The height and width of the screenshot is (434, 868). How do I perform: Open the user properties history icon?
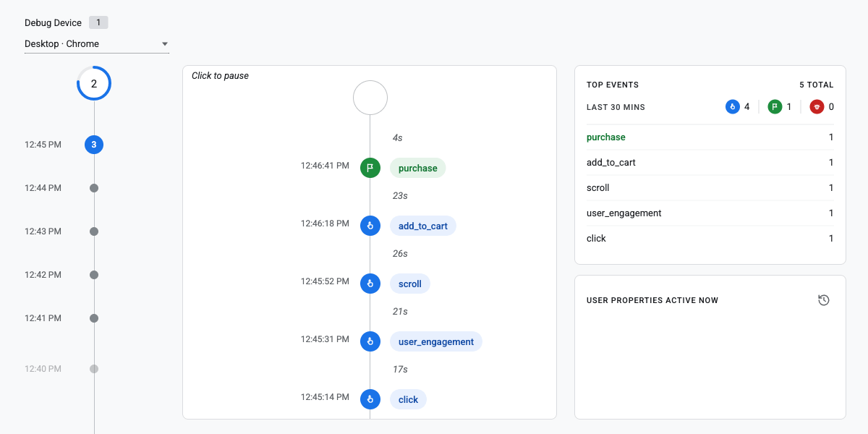point(823,300)
